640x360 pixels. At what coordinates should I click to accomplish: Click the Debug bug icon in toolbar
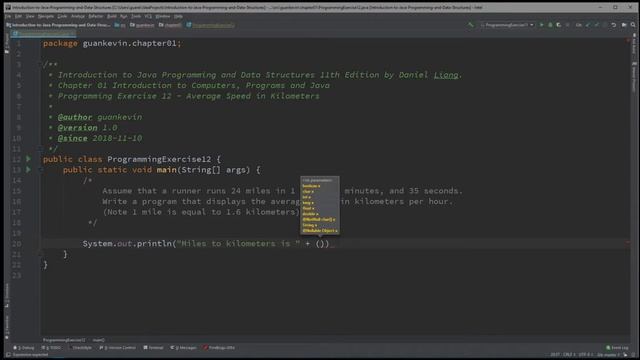click(x=550, y=25)
